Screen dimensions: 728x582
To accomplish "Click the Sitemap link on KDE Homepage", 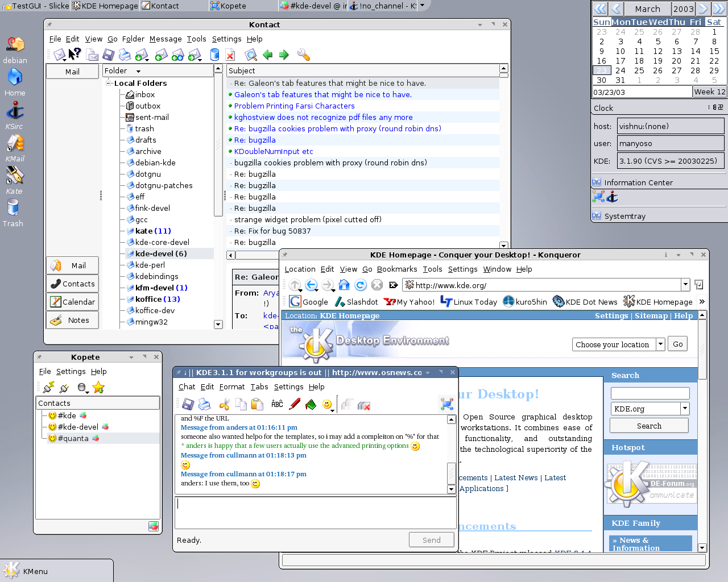I will (x=651, y=315).
